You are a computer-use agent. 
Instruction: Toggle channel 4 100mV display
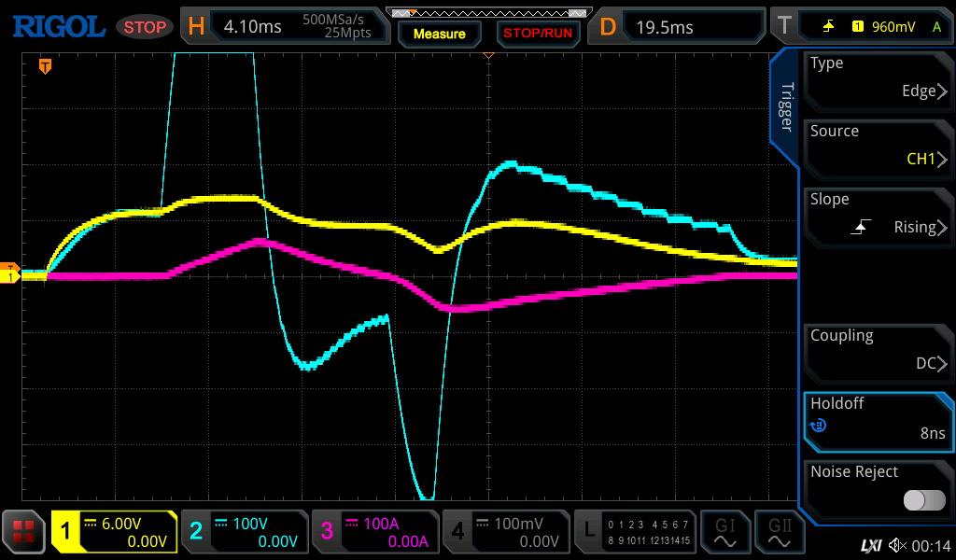(504, 532)
